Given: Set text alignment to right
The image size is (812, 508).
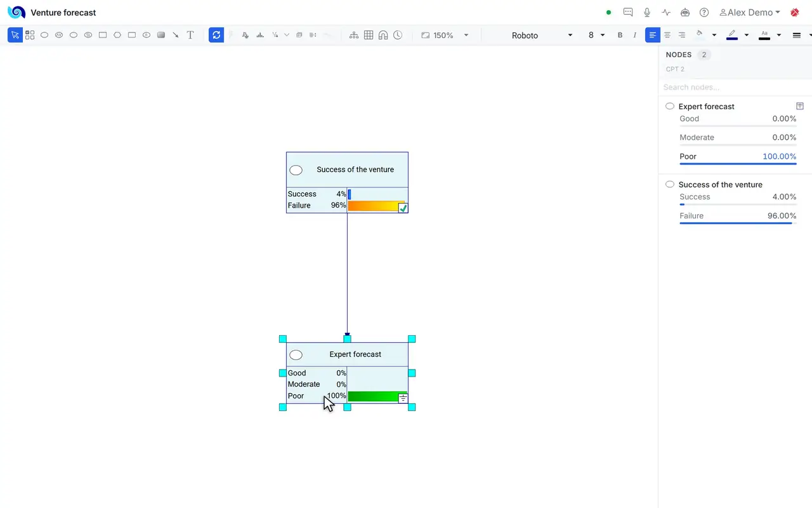Looking at the screenshot, I should pos(682,35).
